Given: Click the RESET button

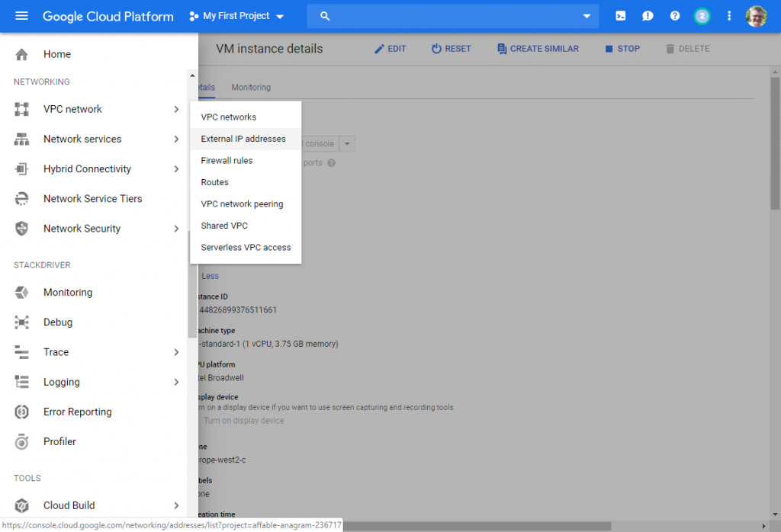Looking at the screenshot, I should (452, 49).
